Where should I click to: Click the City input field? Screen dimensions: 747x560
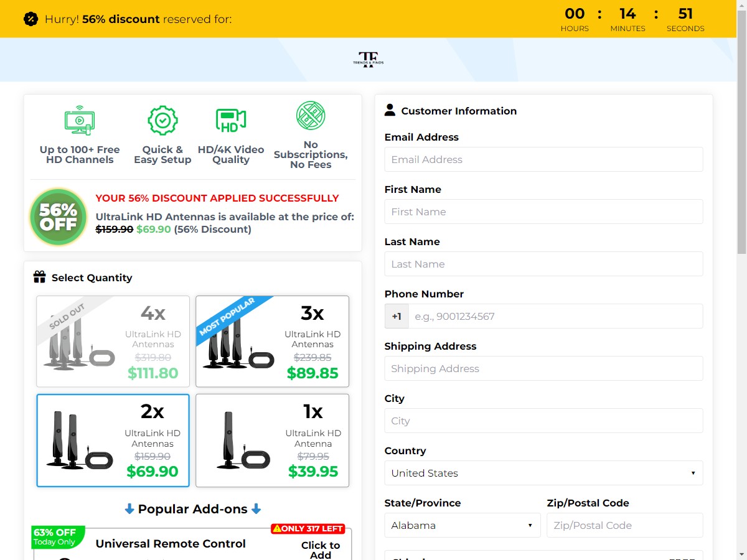tap(543, 421)
